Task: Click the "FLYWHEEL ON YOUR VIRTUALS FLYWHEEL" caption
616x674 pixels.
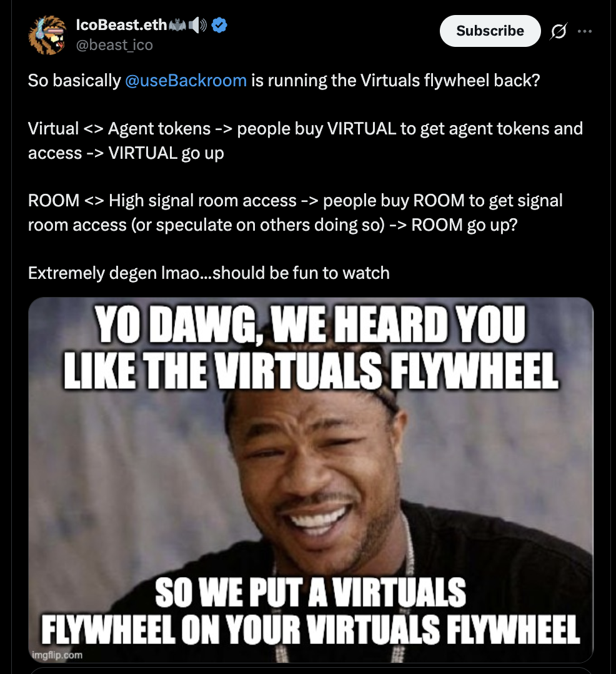Action: pos(310,629)
